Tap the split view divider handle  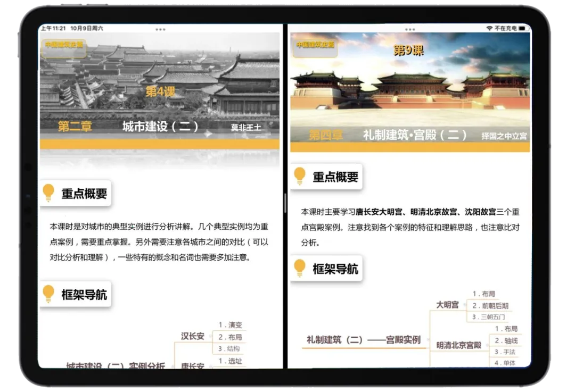click(x=285, y=203)
